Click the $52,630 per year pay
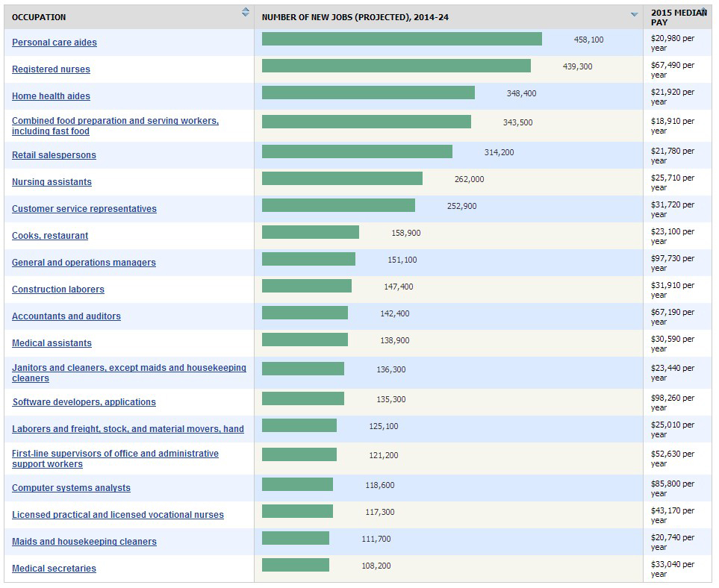 [672, 459]
